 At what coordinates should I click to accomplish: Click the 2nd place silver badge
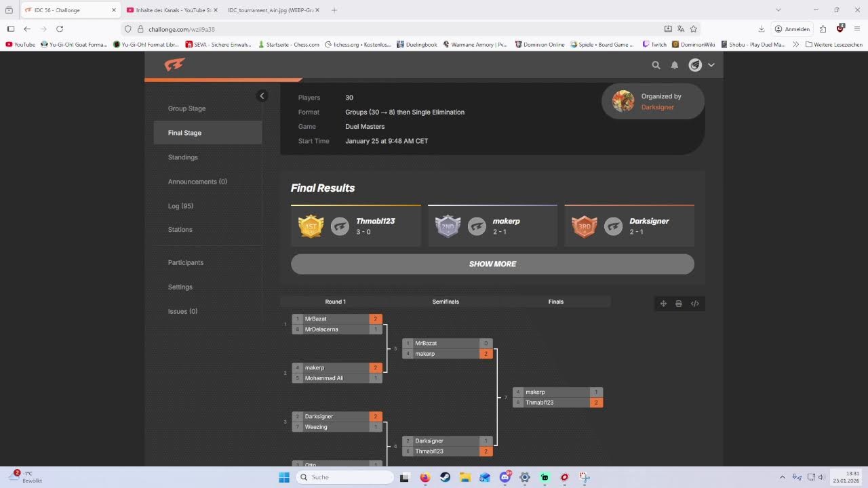pyautogui.click(x=448, y=226)
